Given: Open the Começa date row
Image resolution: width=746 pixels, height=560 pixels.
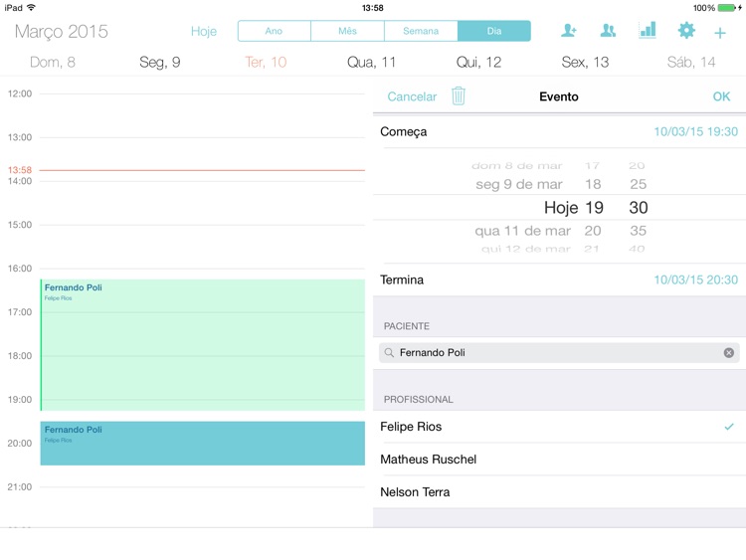Looking at the screenshot, I should (559, 131).
